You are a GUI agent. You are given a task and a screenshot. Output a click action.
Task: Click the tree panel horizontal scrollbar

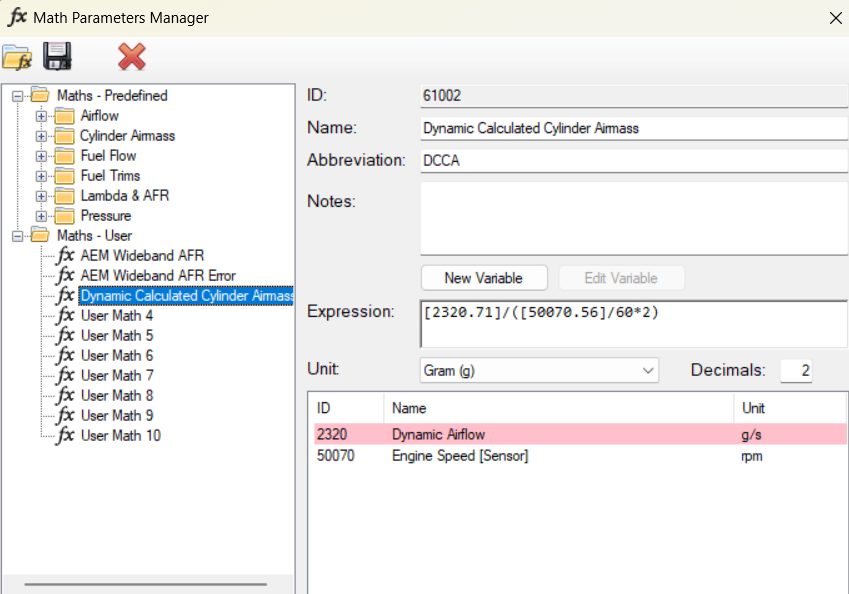[x=146, y=584]
